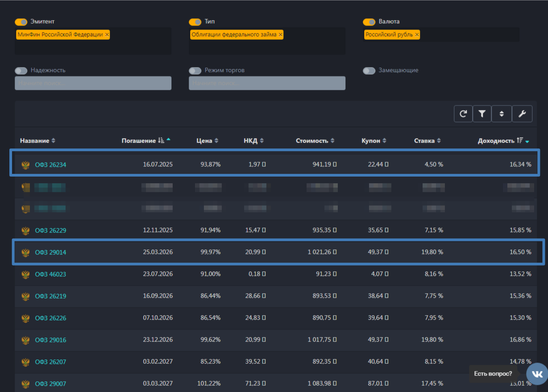
Task: Open the ОФЗ 26207 bond link
Action: (x=51, y=362)
